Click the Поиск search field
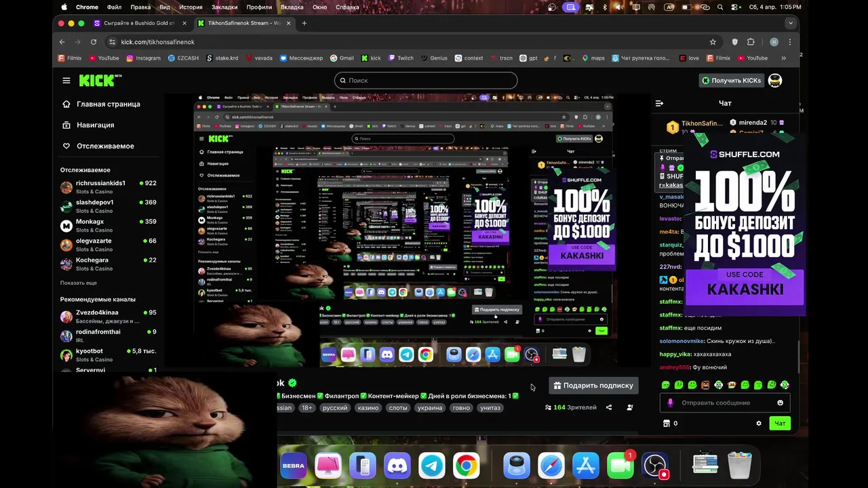Image resolution: width=868 pixels, height=488 pixels. (x=426, y=80)
